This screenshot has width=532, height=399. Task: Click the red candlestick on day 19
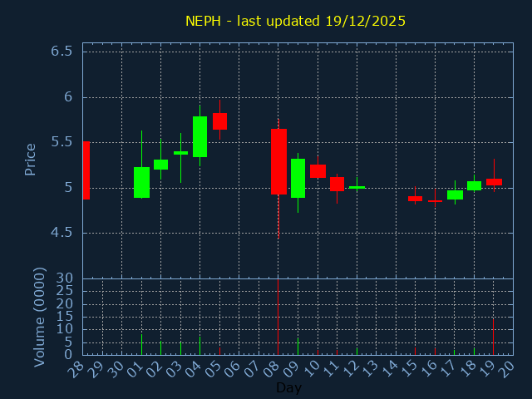coord(494,181)
